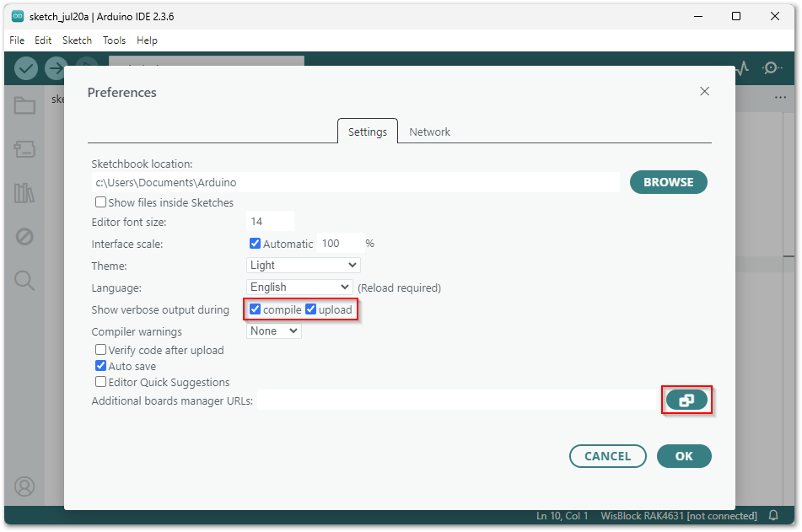Open the Library Manager sidebar icon

(24, 193)
